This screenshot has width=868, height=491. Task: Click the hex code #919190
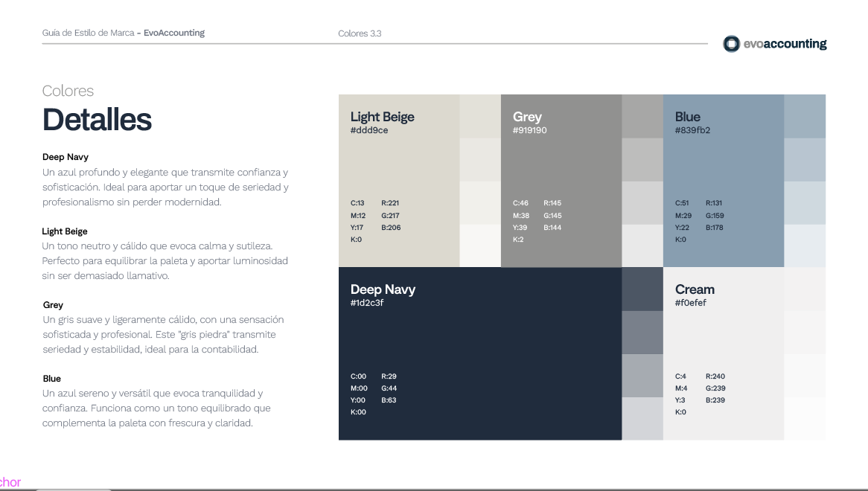pos(530,130)
